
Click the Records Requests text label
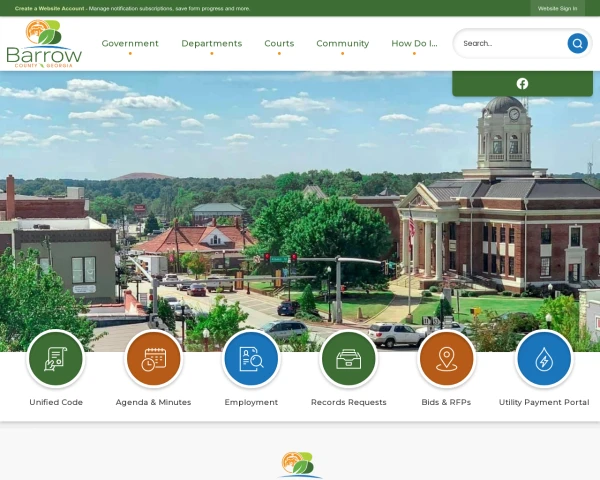[x=349, y=402]
